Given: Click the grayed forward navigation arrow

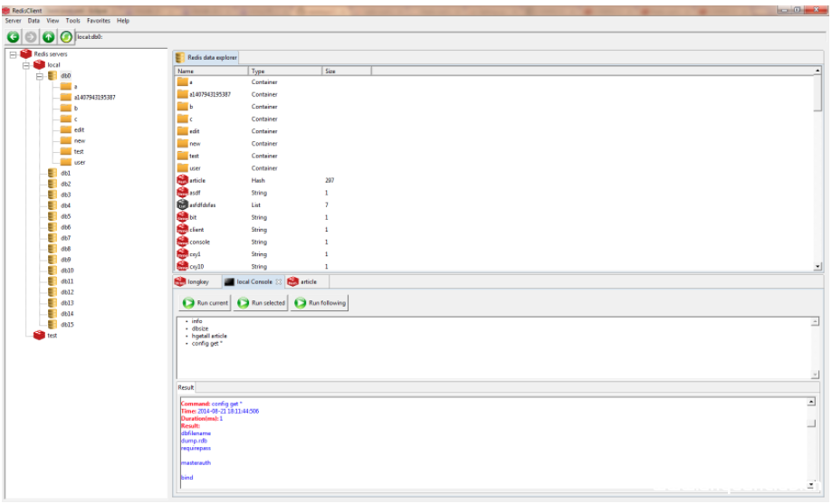Looking at the screenshot, I should point(31,37).
